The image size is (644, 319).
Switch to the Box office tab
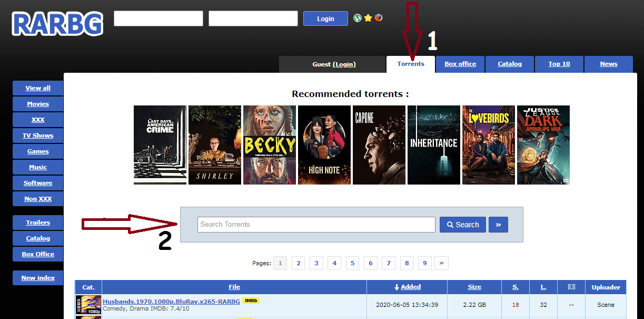click(460, 64)
